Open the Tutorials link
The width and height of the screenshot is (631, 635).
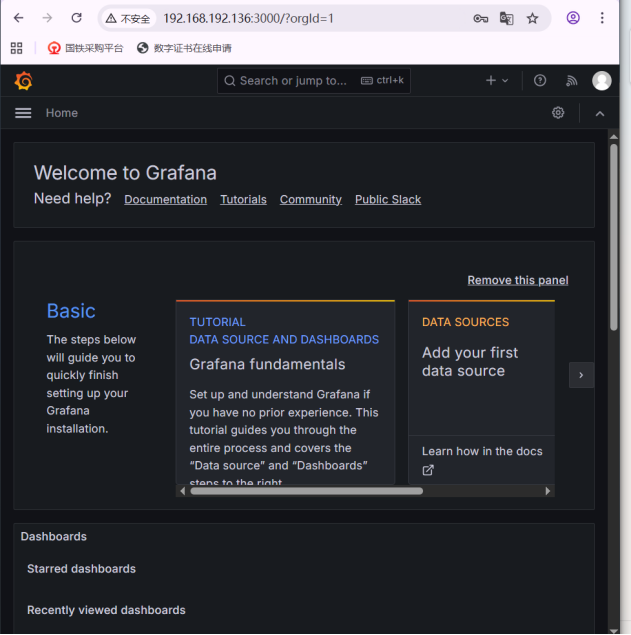243,199
